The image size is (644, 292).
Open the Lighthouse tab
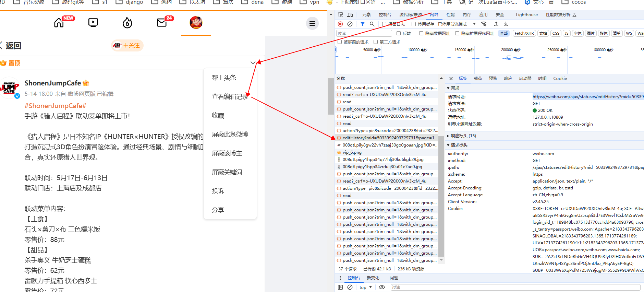click(527, 15)
